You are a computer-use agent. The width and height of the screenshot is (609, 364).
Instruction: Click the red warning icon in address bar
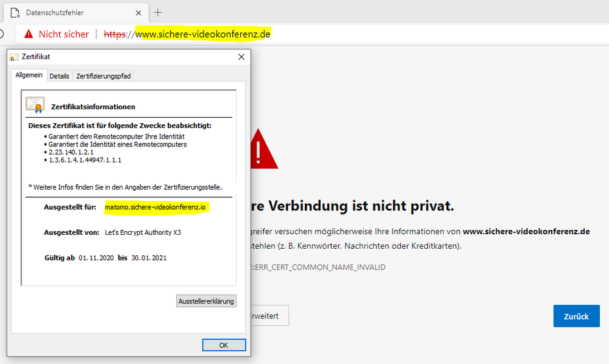point(28,34)
